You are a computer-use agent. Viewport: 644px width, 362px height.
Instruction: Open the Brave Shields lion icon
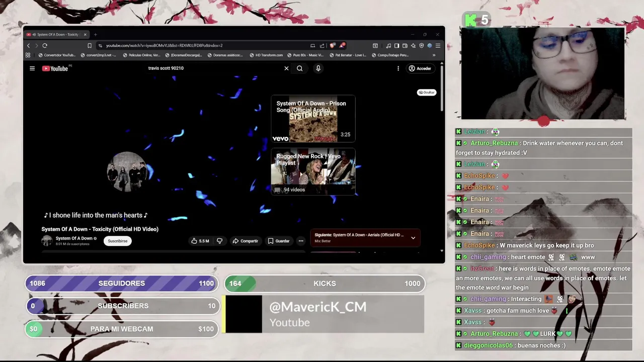click(333, 46)
